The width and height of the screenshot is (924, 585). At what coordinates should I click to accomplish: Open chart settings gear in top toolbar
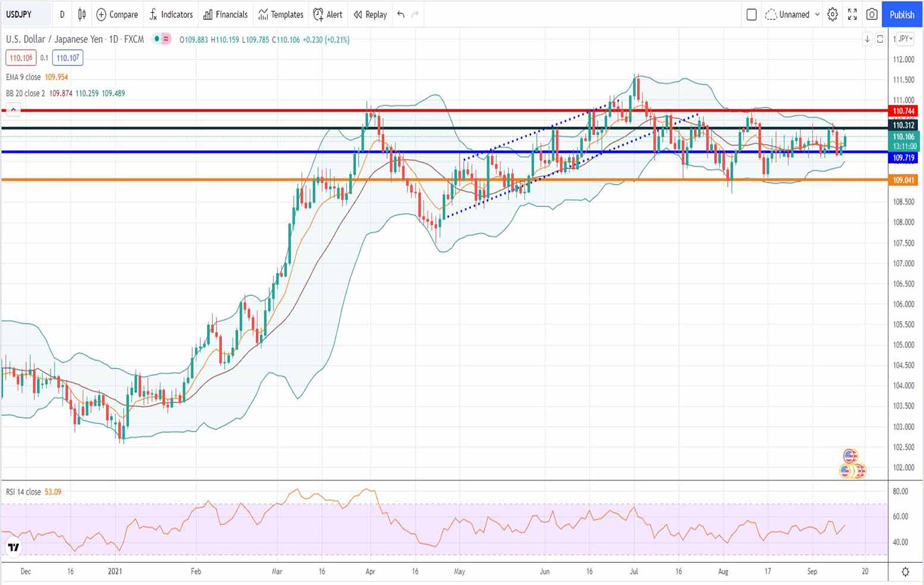[832, 14]
